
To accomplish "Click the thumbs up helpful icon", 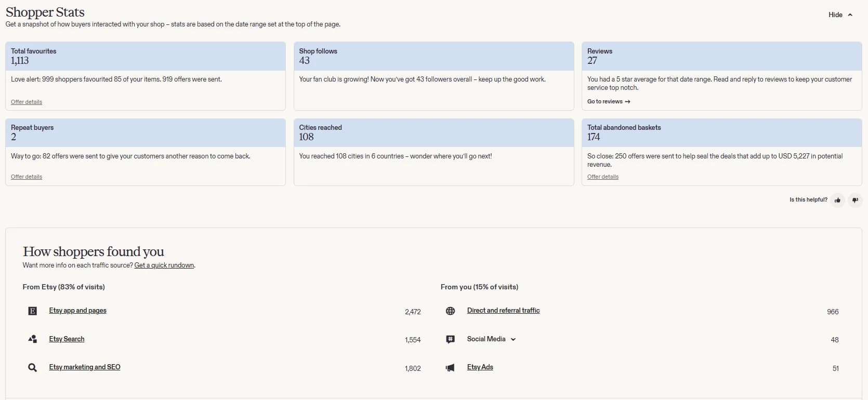I will click(x=837, y=200).
